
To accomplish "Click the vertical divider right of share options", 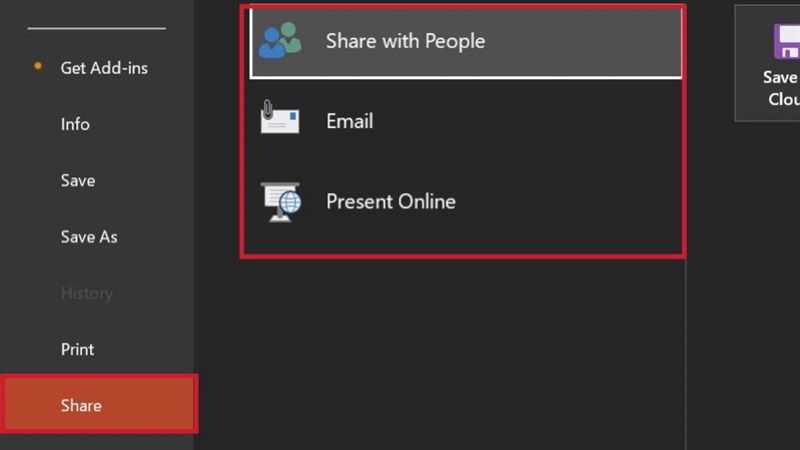I will 686,350.
